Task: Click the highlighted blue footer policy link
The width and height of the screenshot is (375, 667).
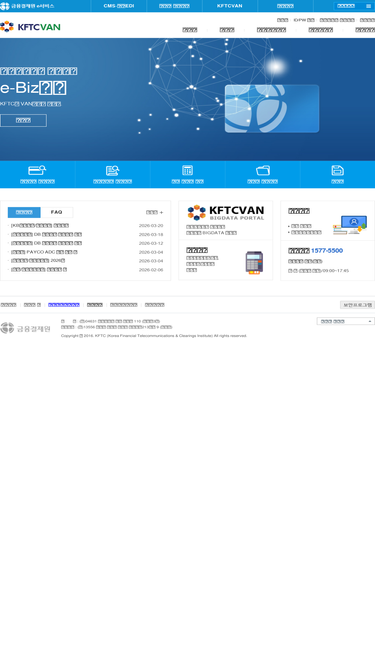Action: 64,305
